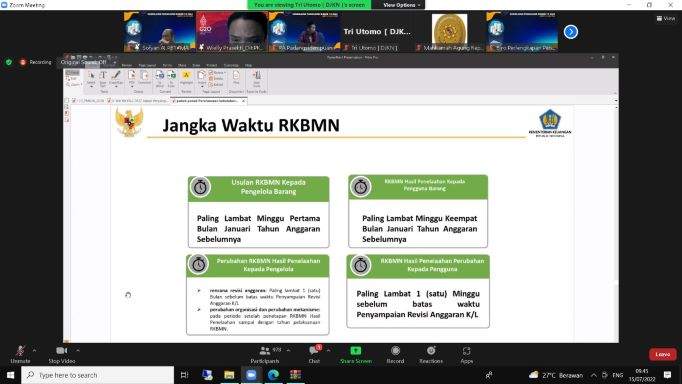Select the Edit tool in shared ribbon
682x384 pixels.
pyautogui.click(x=72, y=79)
